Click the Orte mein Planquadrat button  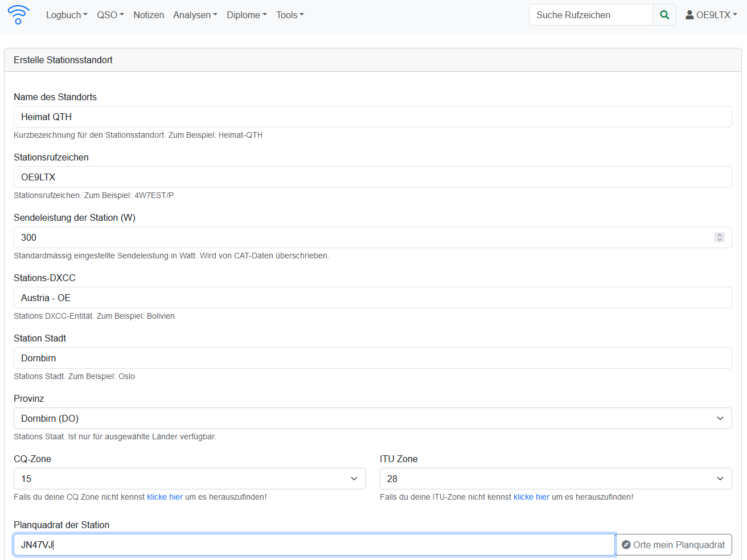click(674, 545)
